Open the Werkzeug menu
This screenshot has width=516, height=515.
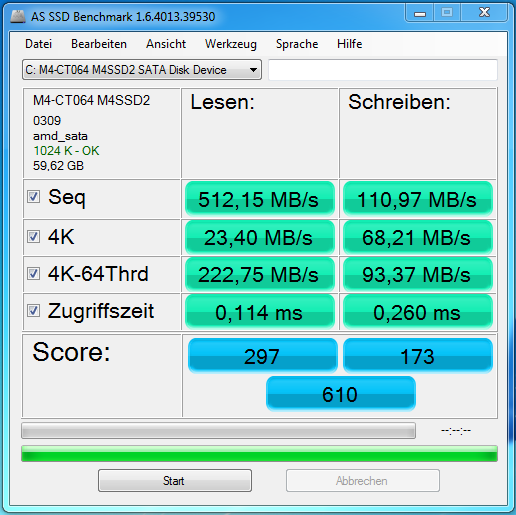[x=231, y=44]
